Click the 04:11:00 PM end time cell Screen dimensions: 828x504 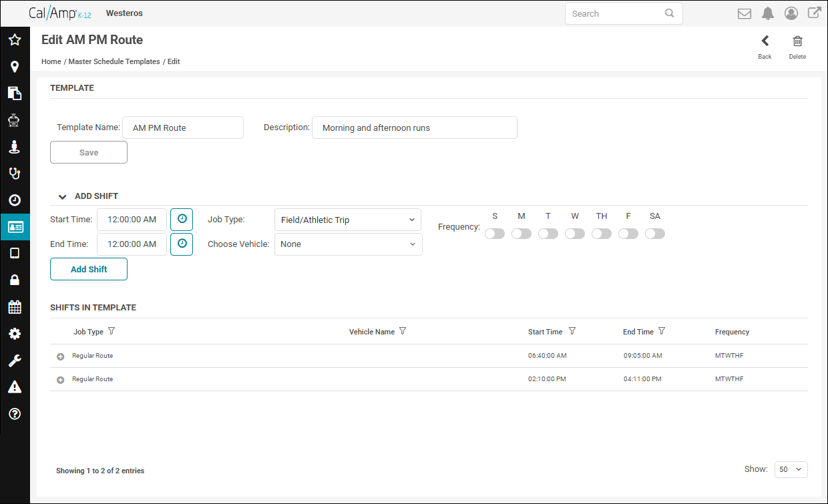click(x=642, y=379)
